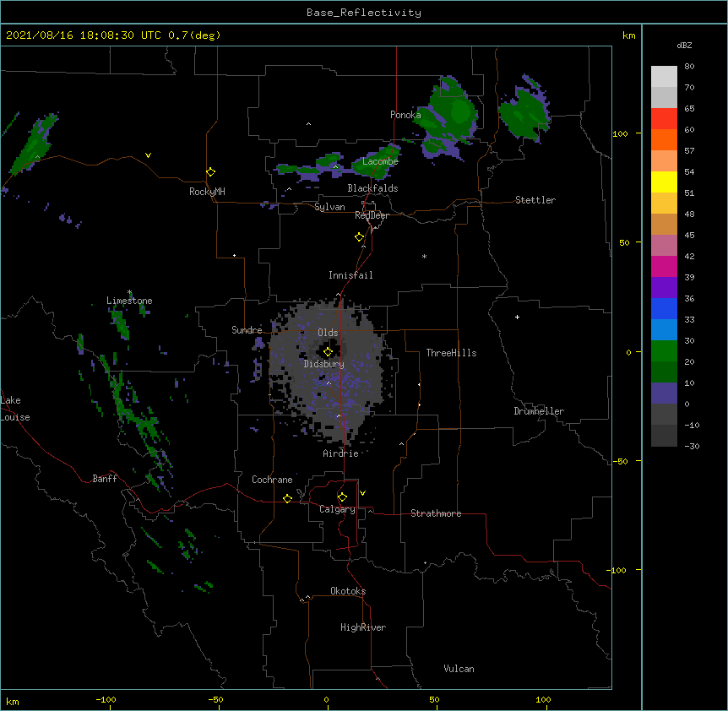Image resolution: width=728 pixels, height=711 pixels.
Task: Click the Calgary city label
Action: [x=337, y=509]
